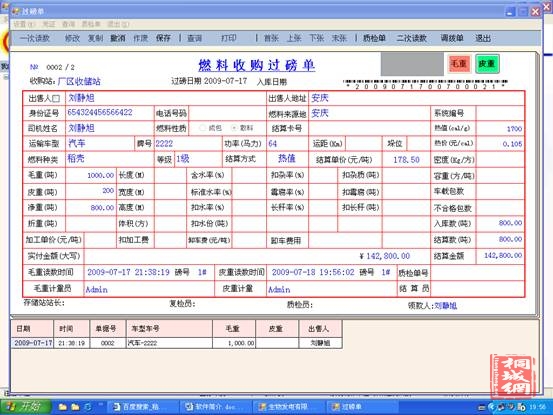The height and width of the screenshot is (415, 553).
Task: Click the 汽车-2222 cell in the list
Action: [x=169, y=343]
